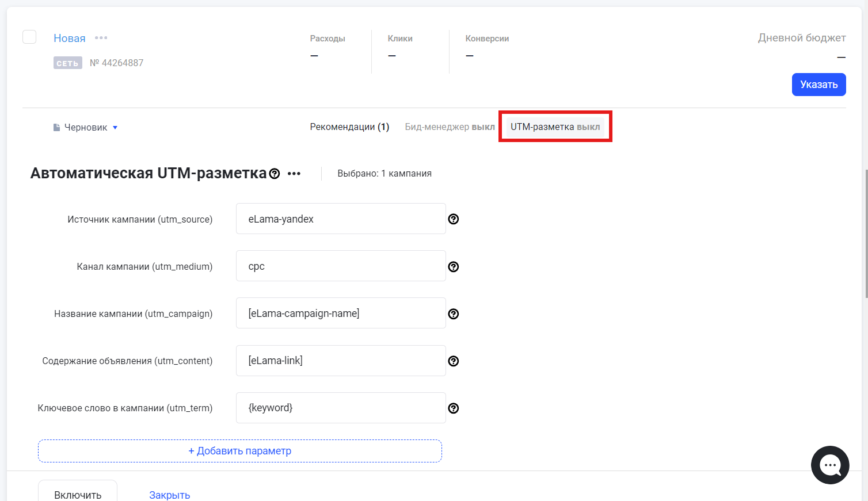
Task: Open the Рекомендации (1) tab
Action: pos(349,127)
